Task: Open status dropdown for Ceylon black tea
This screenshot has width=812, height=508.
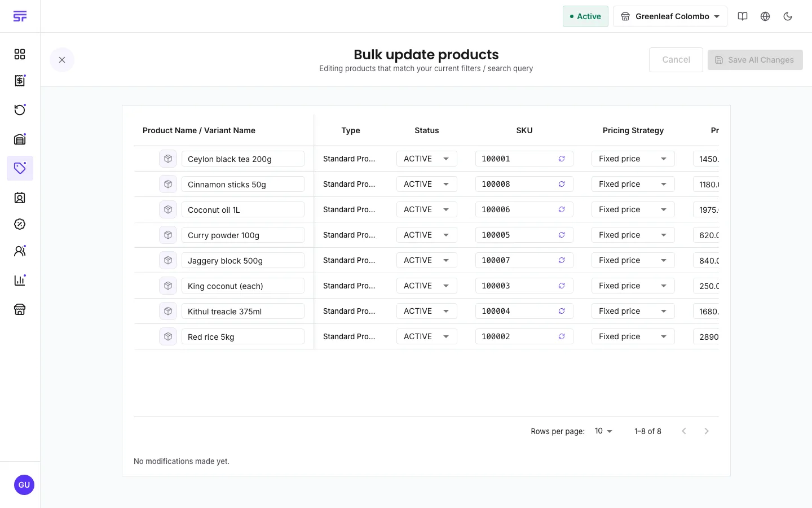Action: click(x=427, y=159)
